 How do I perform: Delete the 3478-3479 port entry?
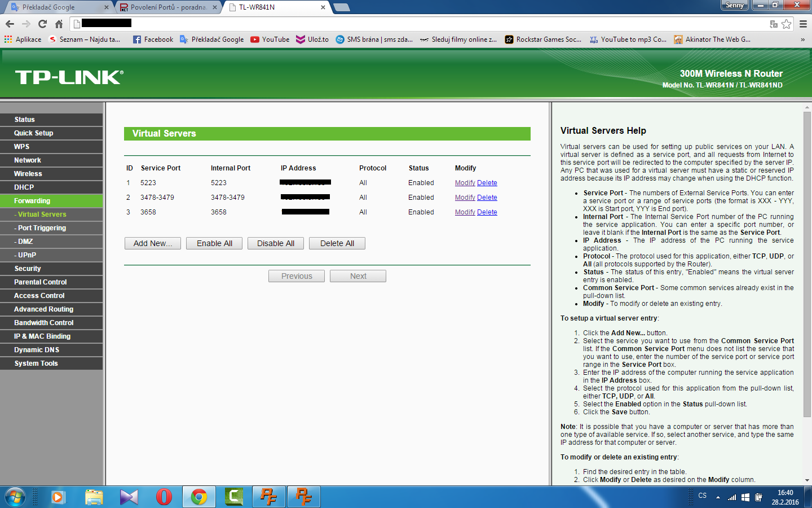coord(487,198)
